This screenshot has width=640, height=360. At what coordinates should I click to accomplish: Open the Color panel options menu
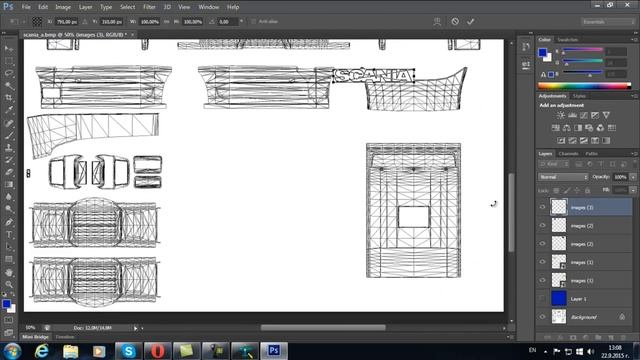[634, 40]
